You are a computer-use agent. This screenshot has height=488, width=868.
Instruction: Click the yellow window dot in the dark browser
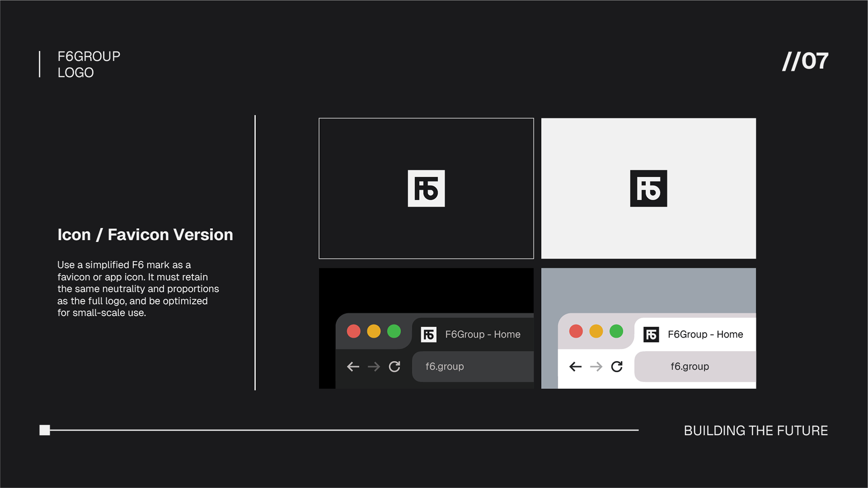pos(373,331)
